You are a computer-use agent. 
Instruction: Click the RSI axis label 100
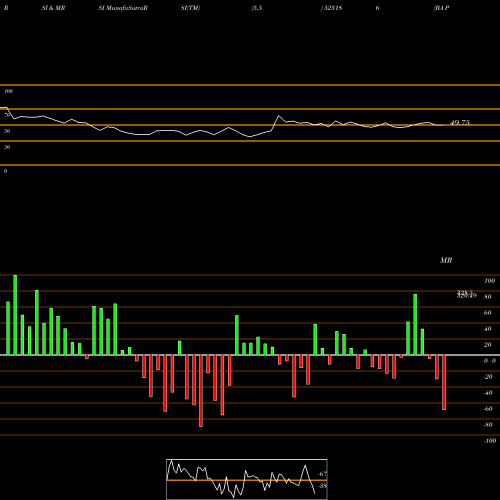point(8,91)
